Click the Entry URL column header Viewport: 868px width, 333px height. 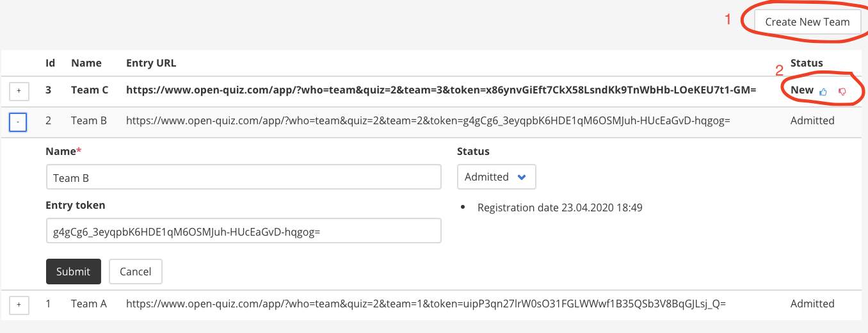coord(151,63)
